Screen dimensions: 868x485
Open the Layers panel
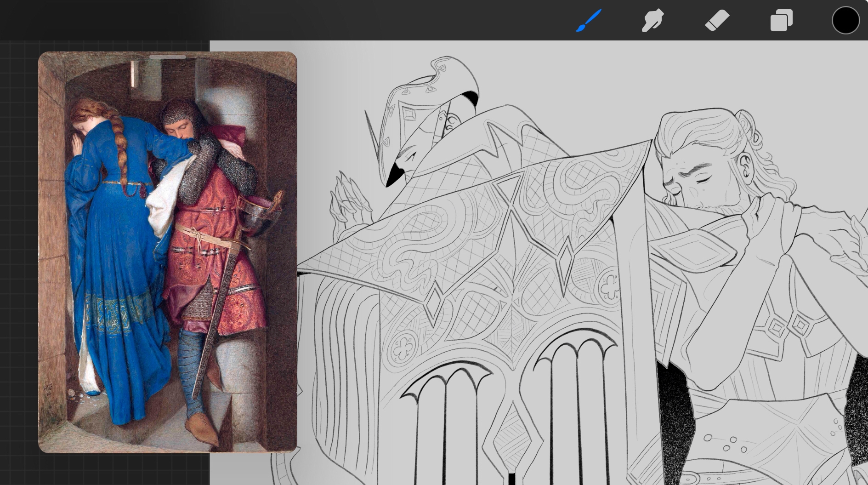pos(781,21)
